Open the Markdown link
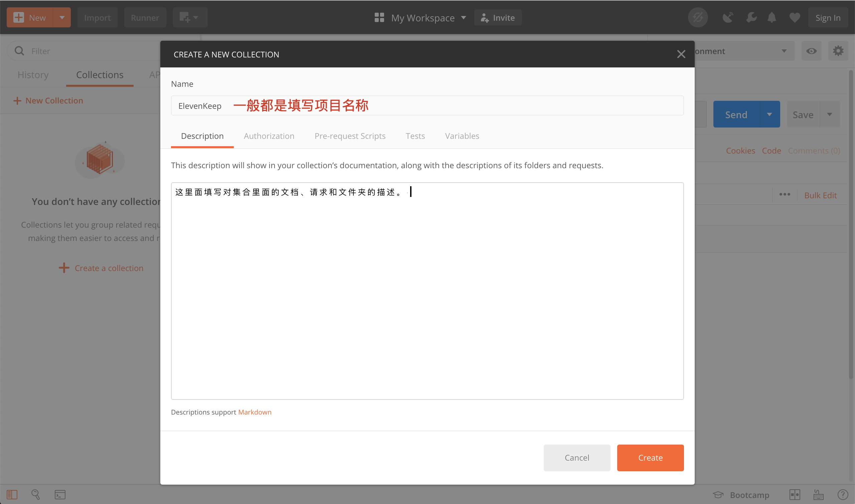855x504 pixels. pyautogui.click(x=254, y=412)
